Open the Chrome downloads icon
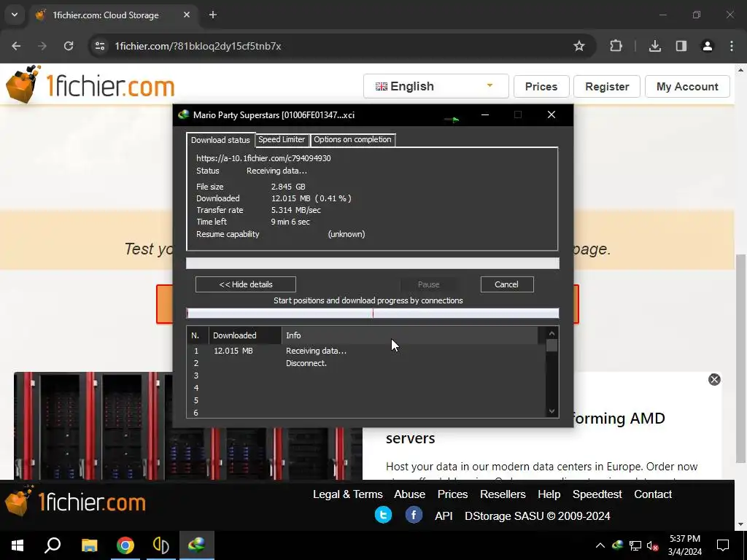The width and height of the screenshot is (747, 560). click(654, 46)
